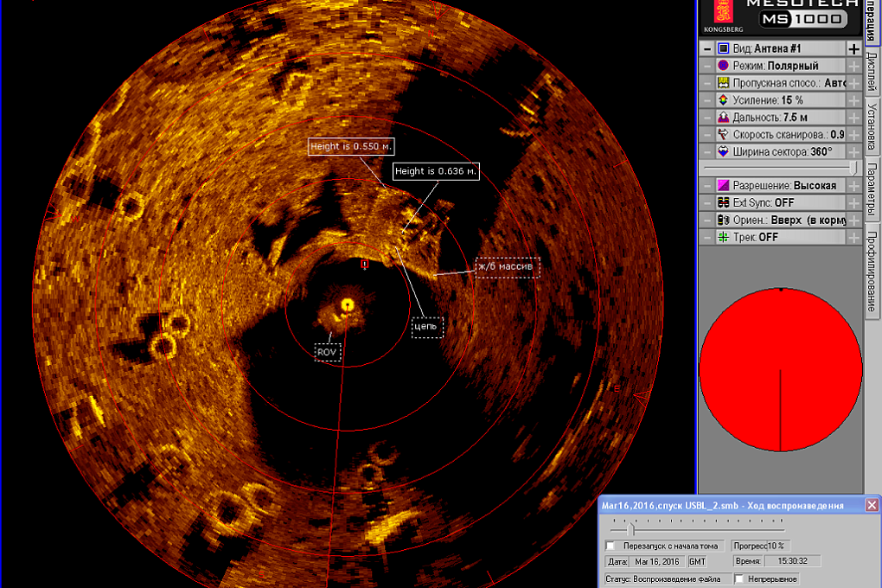Click the red sector compass circle
The width and height of the screenshot is (882, 588).
[x=781, y=370]
